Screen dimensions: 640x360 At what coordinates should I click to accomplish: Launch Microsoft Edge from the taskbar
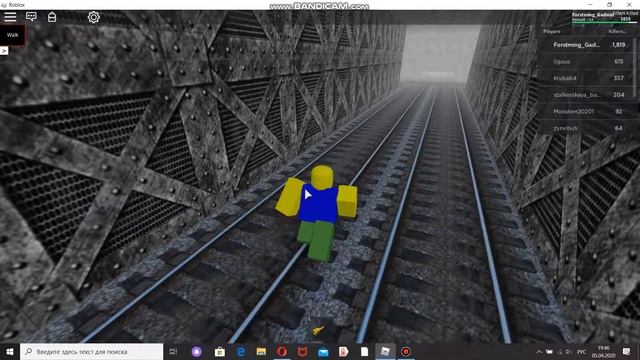click(240, 351)
